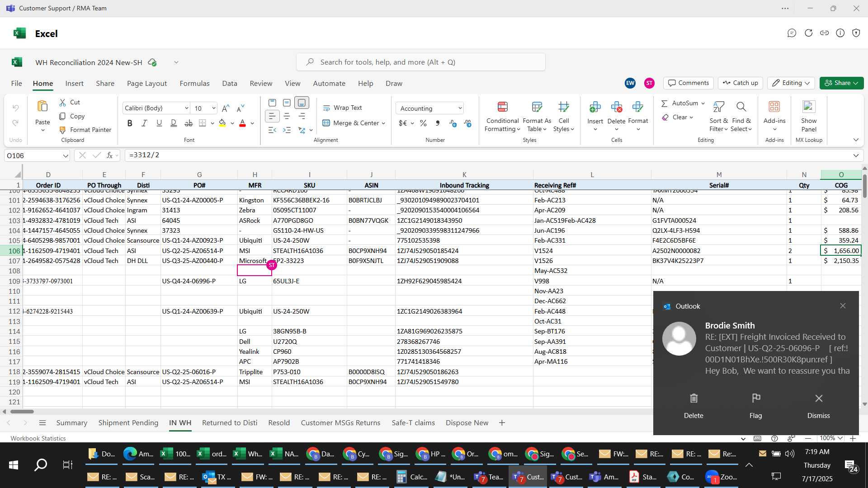The image size is (868, 488).
Task: Open Find & Select magnifier icon
Action: 741,107
